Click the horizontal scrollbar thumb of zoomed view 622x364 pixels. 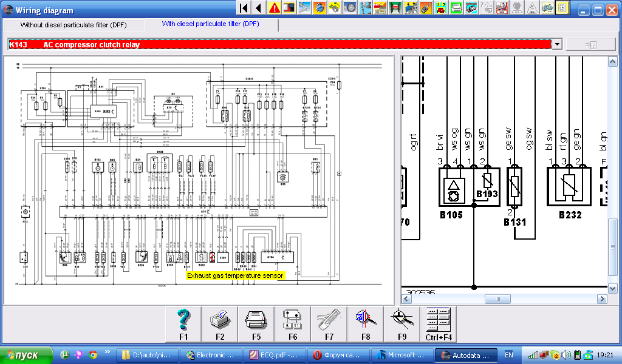pyautogui.click(x=497, y=299)
